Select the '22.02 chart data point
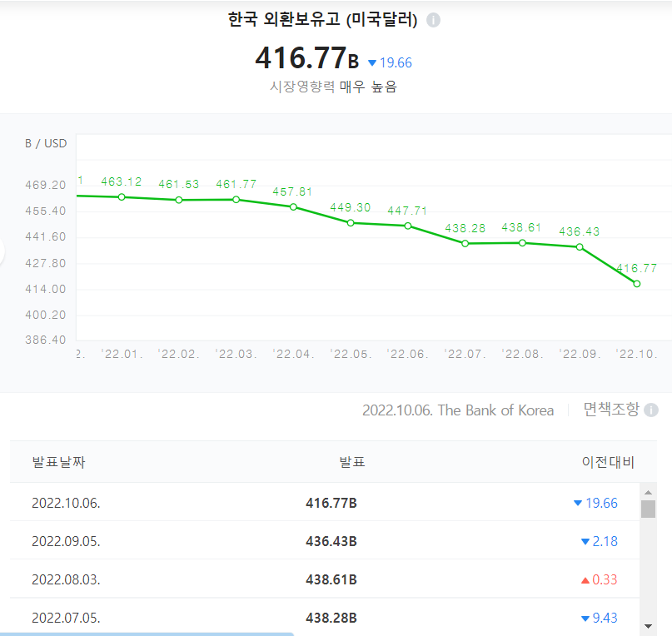The image size is (672, 636). click(x=179, y=200)
